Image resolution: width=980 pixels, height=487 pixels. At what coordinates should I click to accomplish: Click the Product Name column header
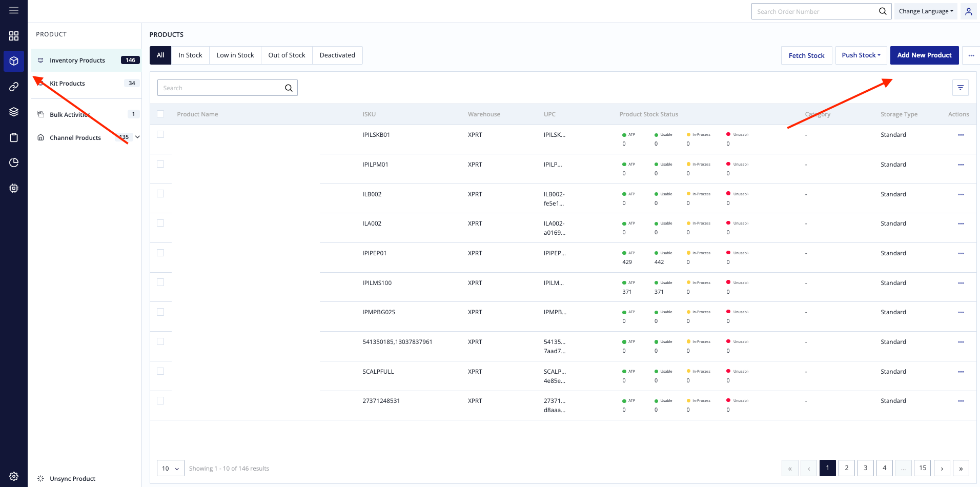coord(197,114)
